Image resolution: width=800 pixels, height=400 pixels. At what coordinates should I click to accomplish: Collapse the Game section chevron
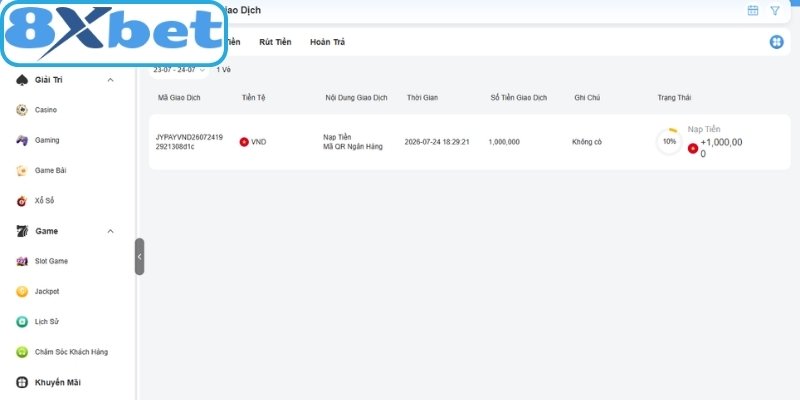(110, 232)
